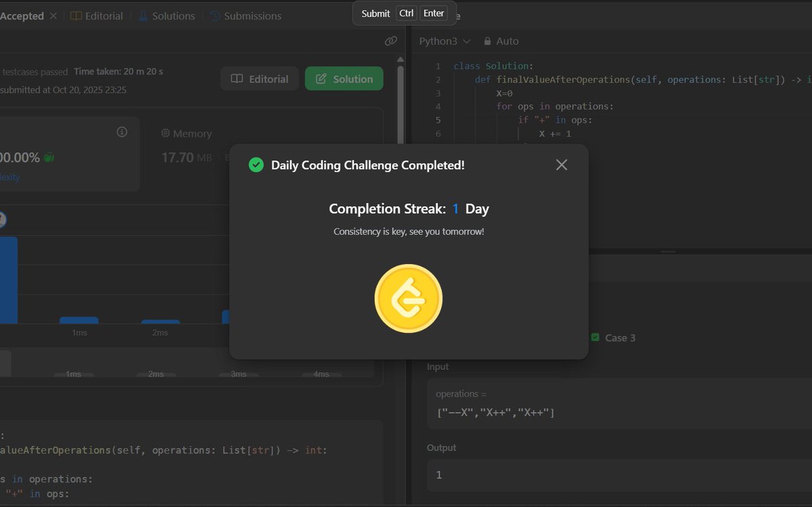The height and width of the screenshot is (507, 812).
Task: Click the Completion Streak text
Action: (x=409, y=208)
